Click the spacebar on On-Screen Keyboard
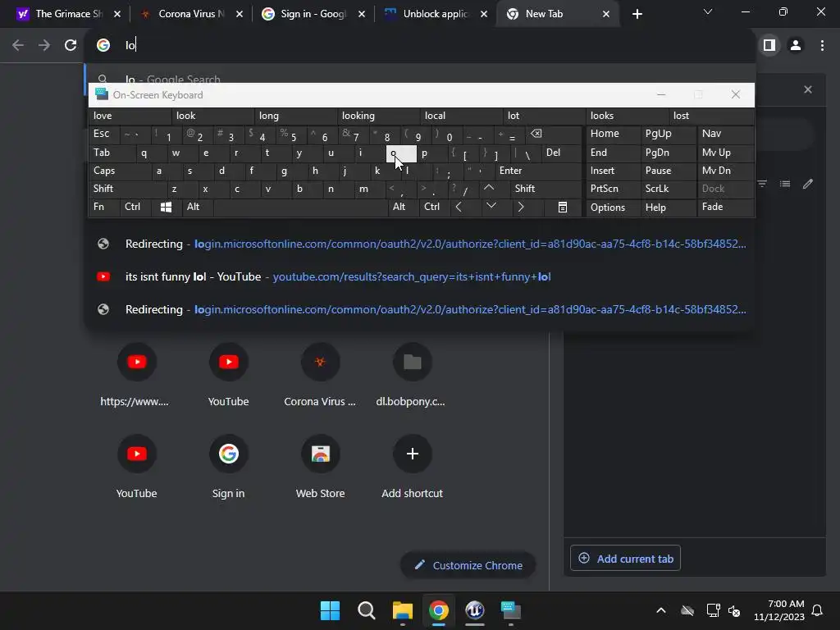 pos(300,207)
